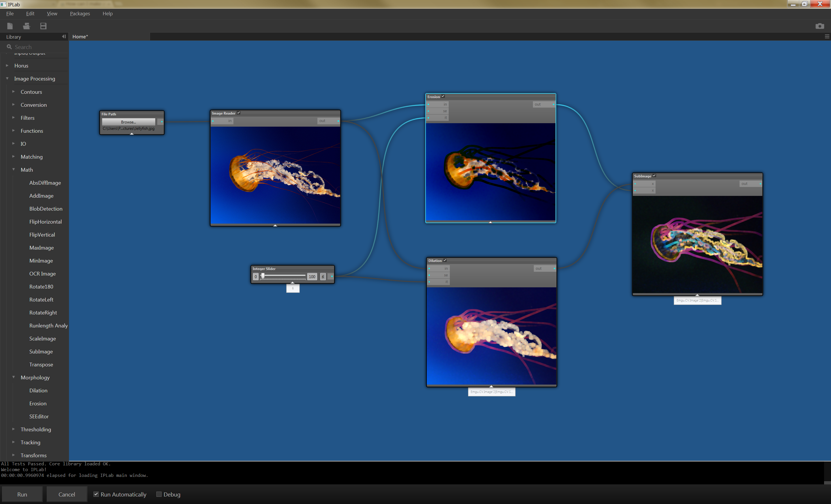Collapse the Math tree category

click(14, 170)
